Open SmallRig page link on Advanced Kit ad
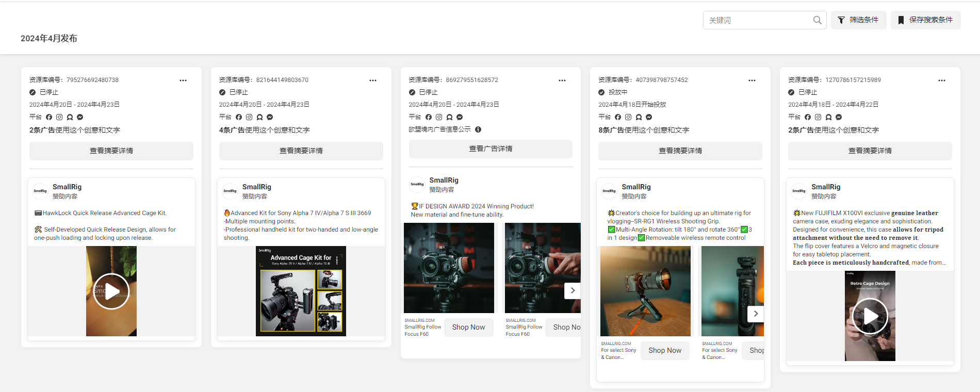 (257, 187)
